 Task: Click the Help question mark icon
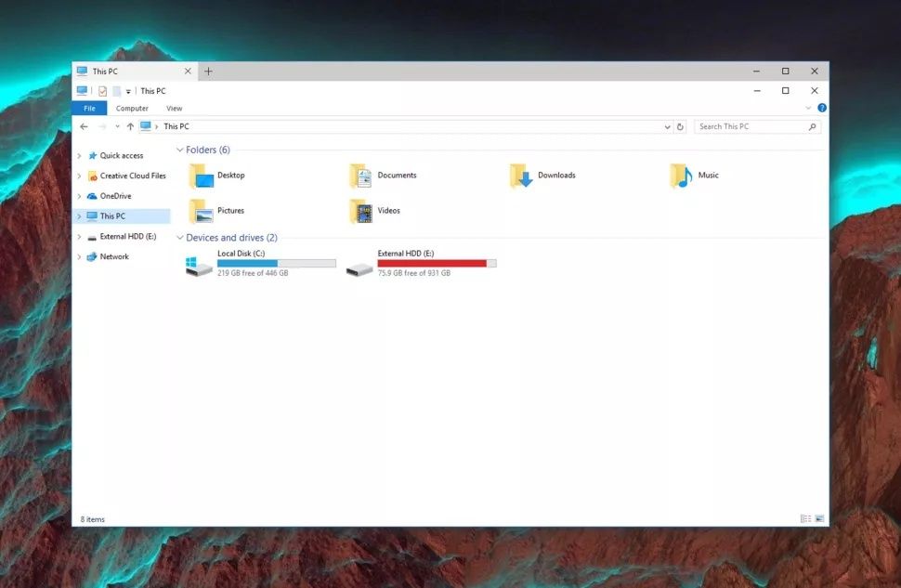[x=822, y=108]
